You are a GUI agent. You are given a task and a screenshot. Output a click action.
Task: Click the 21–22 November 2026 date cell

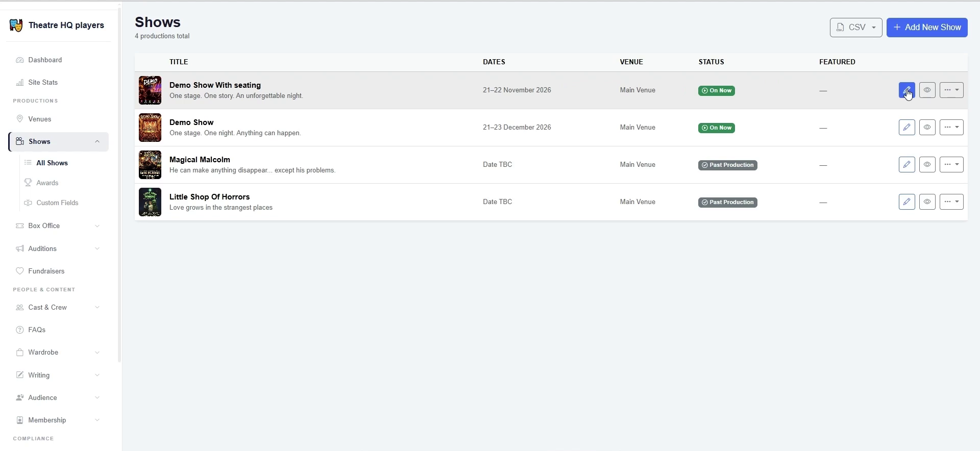click(517, 90)
